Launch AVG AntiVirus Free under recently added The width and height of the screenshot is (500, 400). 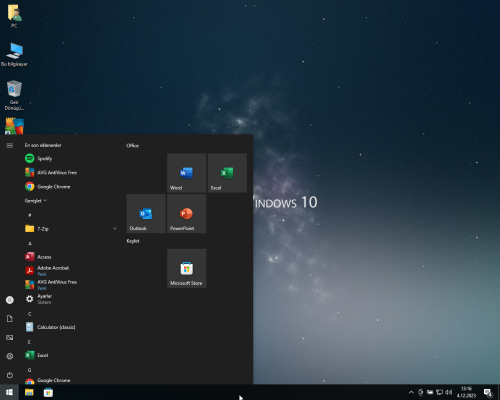pyautogui.click(x=71, y=172)
